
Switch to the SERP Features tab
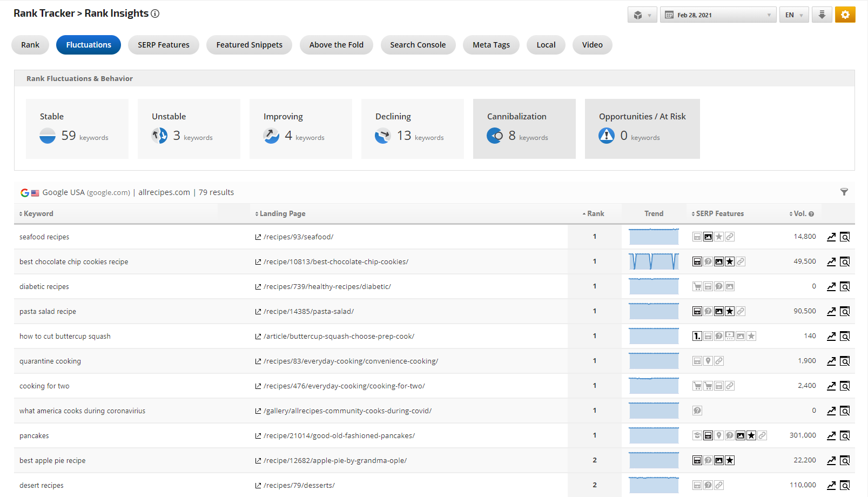pos(163,45)
